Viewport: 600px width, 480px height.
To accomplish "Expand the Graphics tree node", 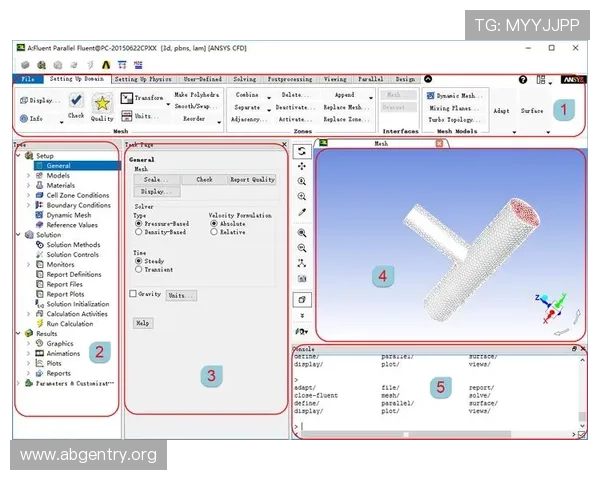I will [x=28, y=344].
